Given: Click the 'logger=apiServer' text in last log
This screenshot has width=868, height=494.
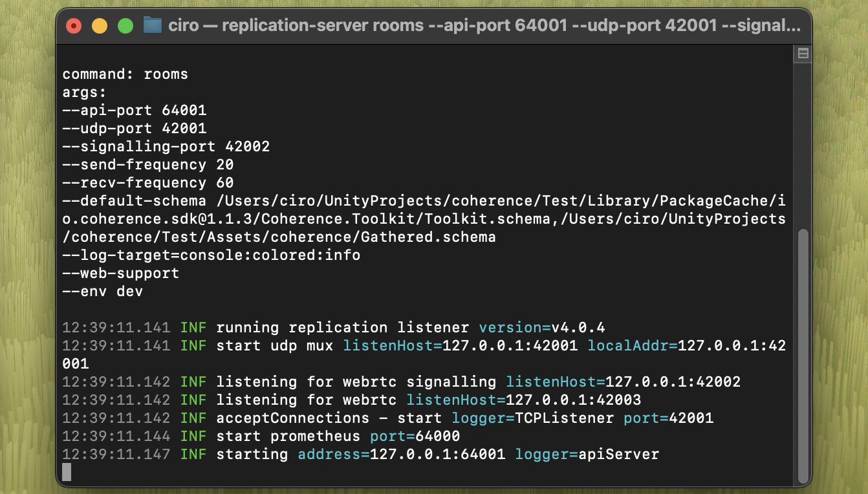Looking at the screenshot, I should [x=587, y=455].
